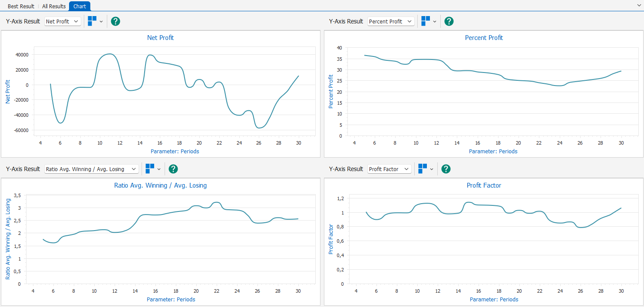Click Ratio Avg. Winning / Avg. Losing chart title
This screenshot has width=644, height=307.
[160, 185]
